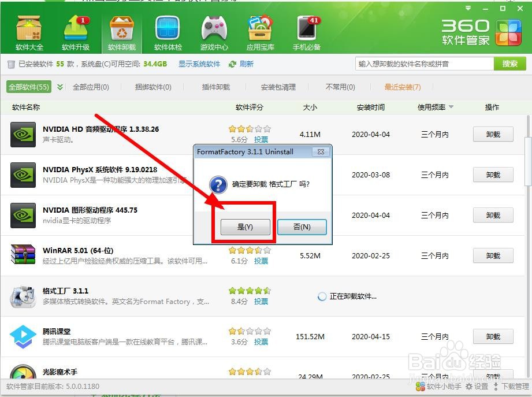This screenshot has width=532, height=397.
Task: Open the 应用宝库 app store icon
Action: point(261,33)
